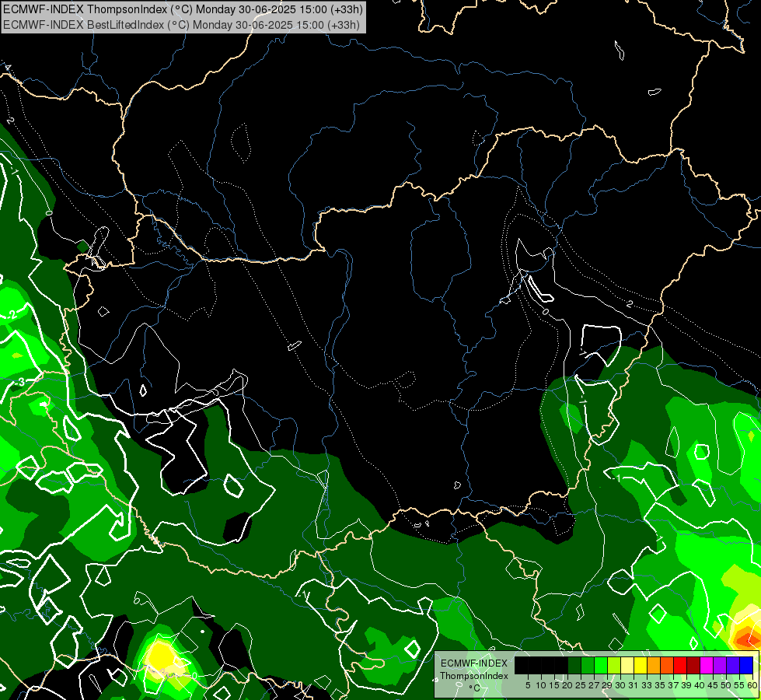The height and width of the screenshot is (700, 761).
Task: Click the BestLiftedIndex title line
Action: click(x=182, y=25)
